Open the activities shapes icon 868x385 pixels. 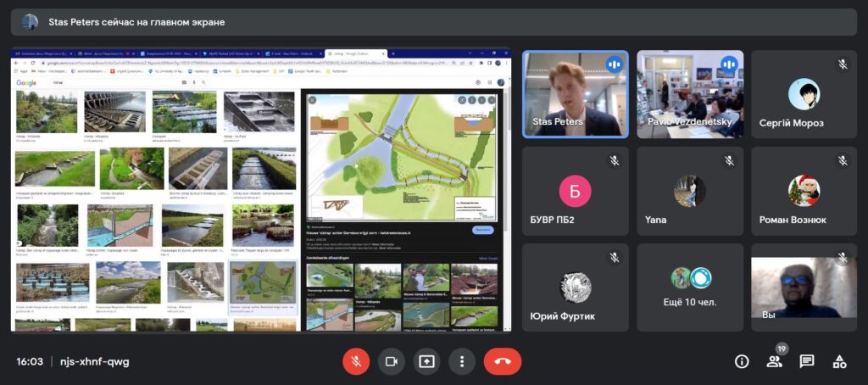tap(839, 361)
